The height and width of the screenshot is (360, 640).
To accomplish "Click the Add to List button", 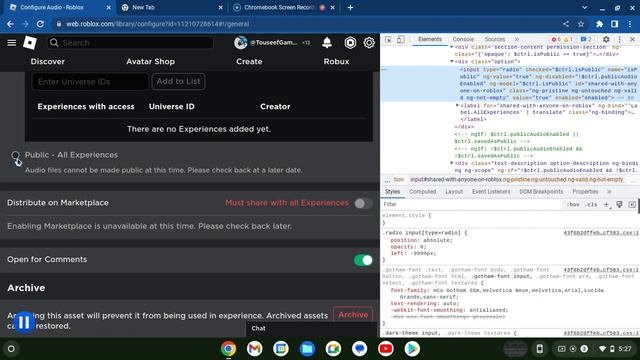I will (x=178, y=81).
